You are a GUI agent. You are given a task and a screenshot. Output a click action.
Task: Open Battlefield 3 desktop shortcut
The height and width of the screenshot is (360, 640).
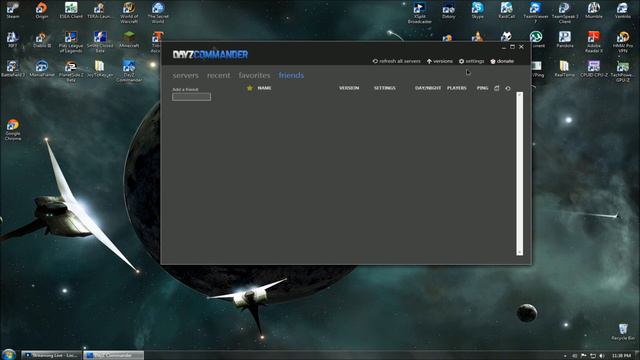coord(13,69)
